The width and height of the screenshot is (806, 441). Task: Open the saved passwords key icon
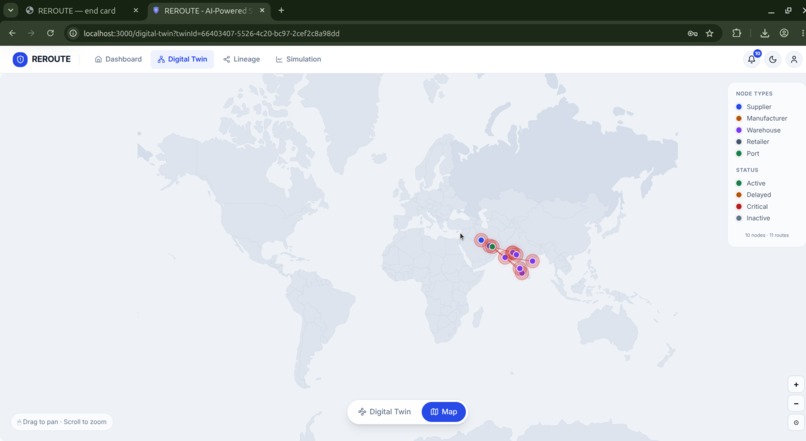coord(692,33)
